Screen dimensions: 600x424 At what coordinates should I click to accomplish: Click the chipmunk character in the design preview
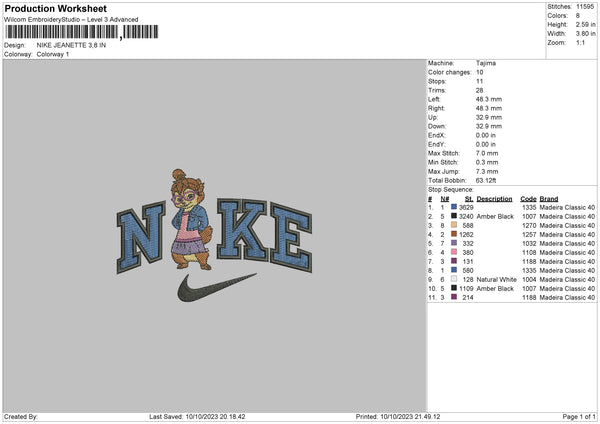pos(191,220)
